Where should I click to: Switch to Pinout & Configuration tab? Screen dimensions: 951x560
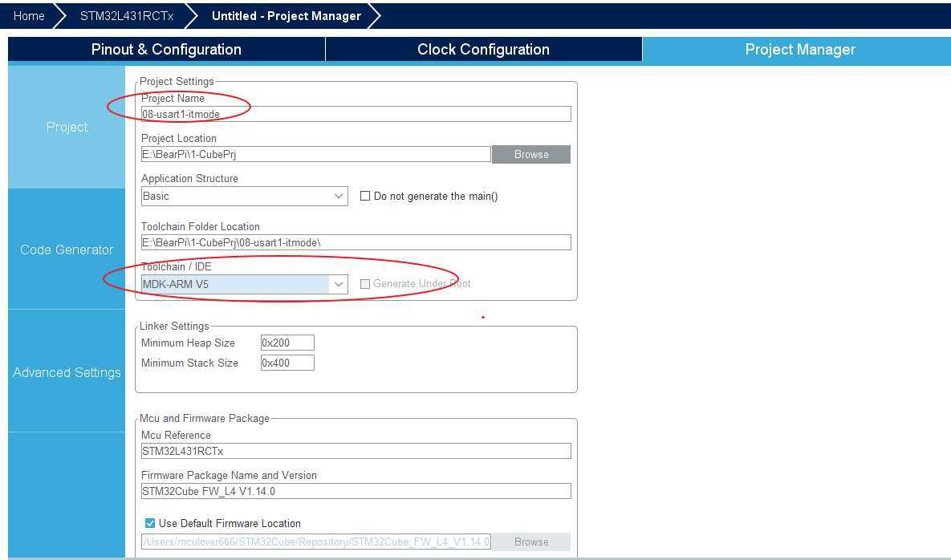[166, 50]
